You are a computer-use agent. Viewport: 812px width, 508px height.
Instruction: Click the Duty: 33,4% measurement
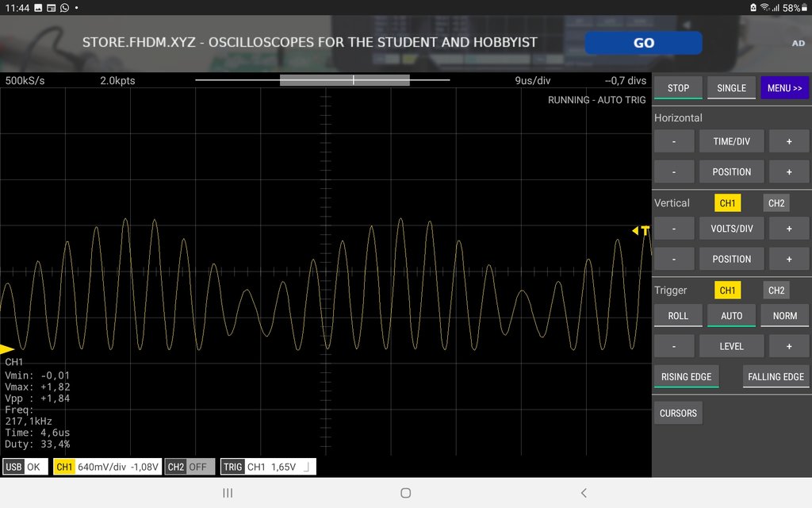(37, 444)
